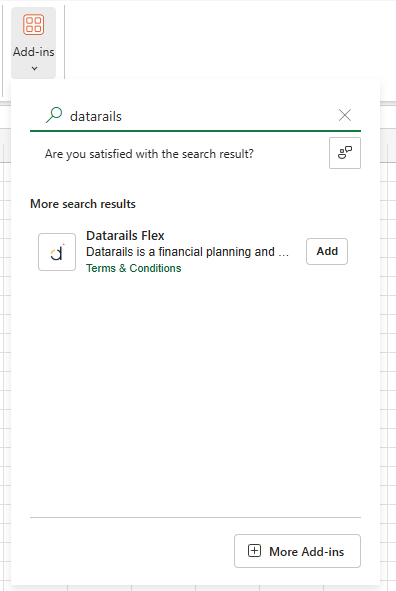The image size is (396, 591).
Task: Open the Datarails Flex title
Action: click(x=125, y=236)
